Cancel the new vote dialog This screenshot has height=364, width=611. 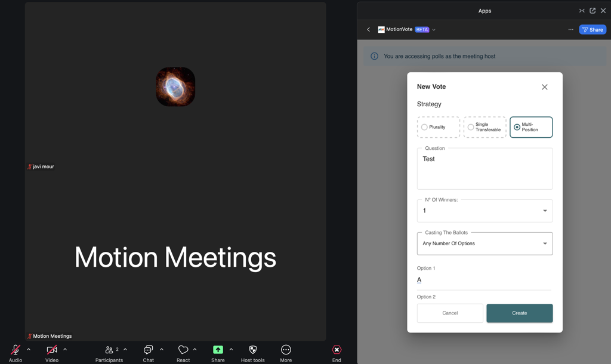click(450, 313)
